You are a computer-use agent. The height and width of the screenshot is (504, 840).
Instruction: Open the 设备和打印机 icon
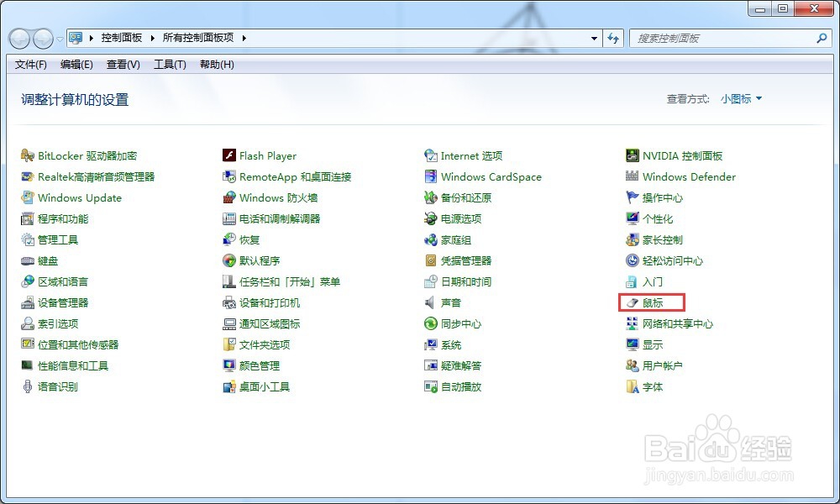[229, 303]
